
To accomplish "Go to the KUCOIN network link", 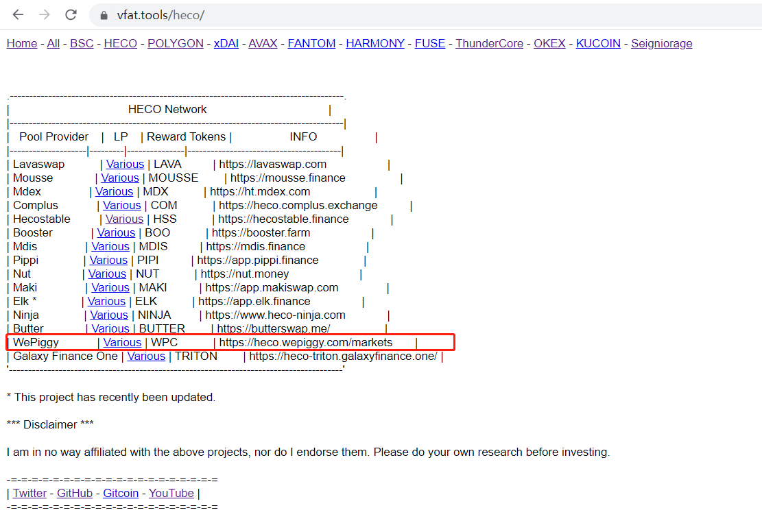I will pyautogui.click(x=598, y=43).
